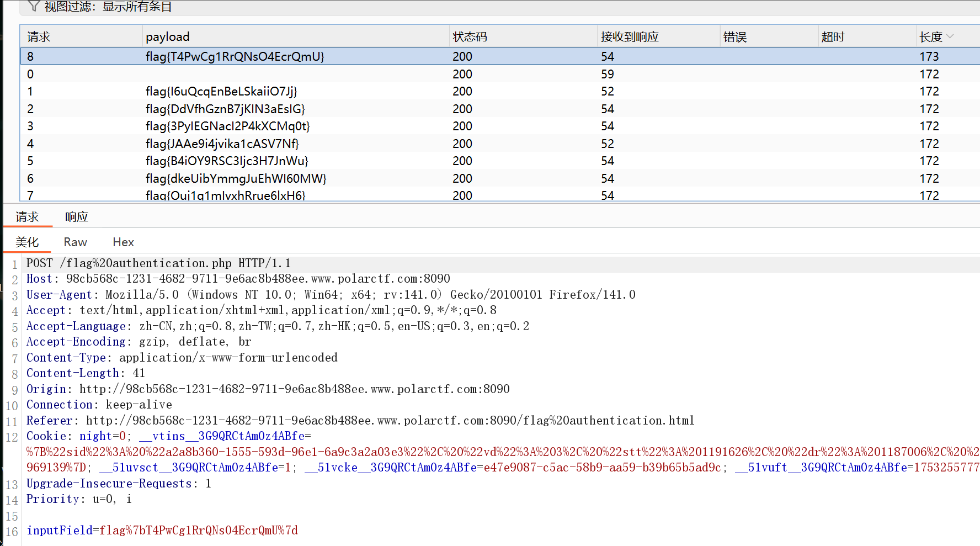Click the Content-Type header line
The image size is (980, 546).
(182, 358)
